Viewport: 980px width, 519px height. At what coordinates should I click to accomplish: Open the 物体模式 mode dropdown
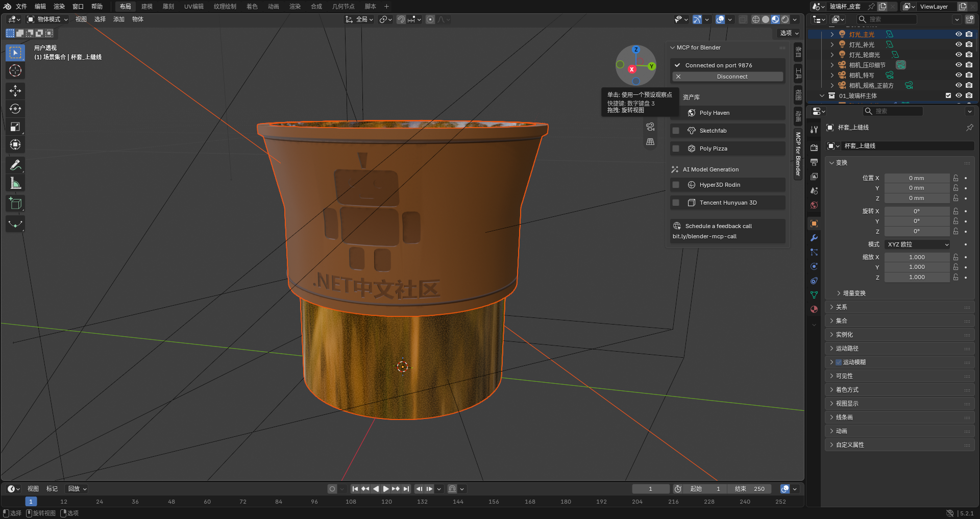(x=47, y=19)
